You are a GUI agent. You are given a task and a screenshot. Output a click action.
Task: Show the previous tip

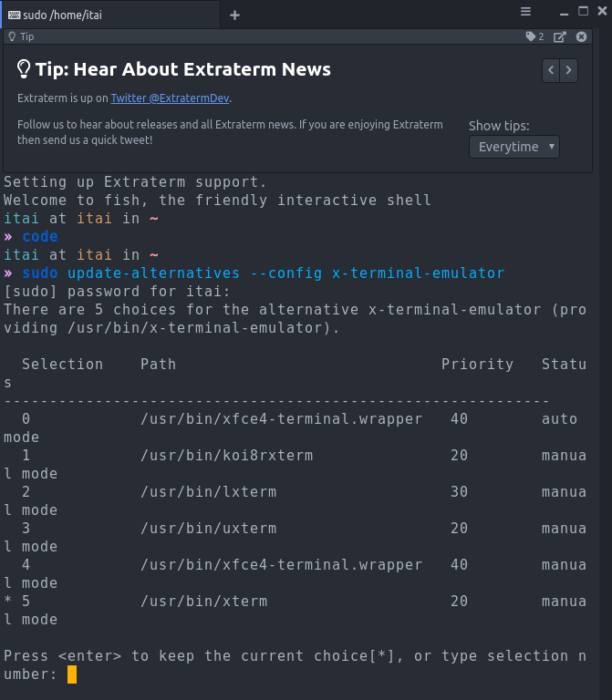pos(551,70)
